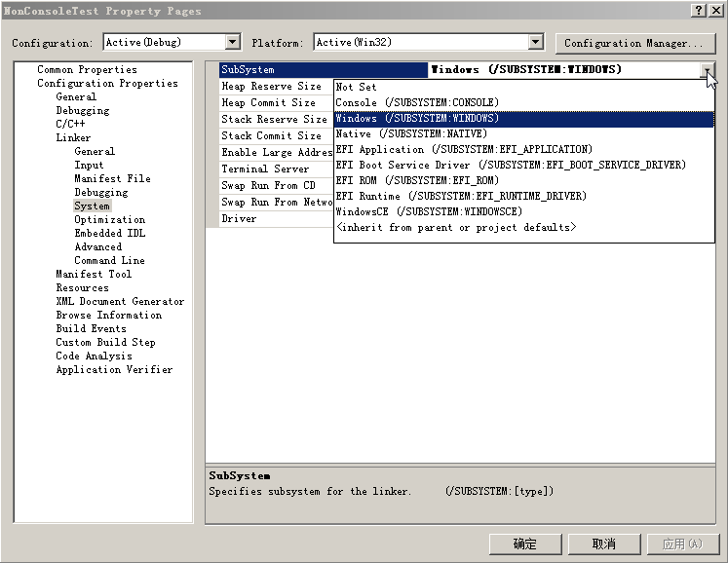728x563 pixels.
Task: Click the SubSystem value dropdown arrow
Action: point(708,70)
